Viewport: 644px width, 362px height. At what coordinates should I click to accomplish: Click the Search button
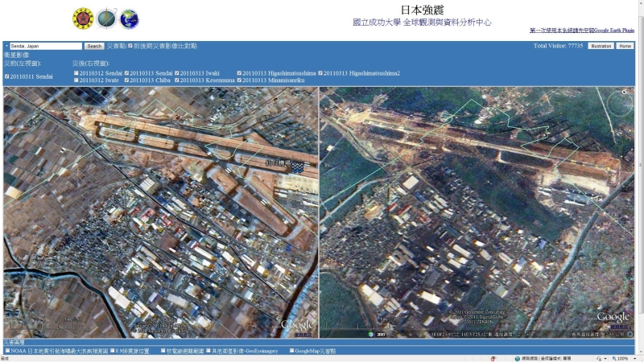pos(94,46)
